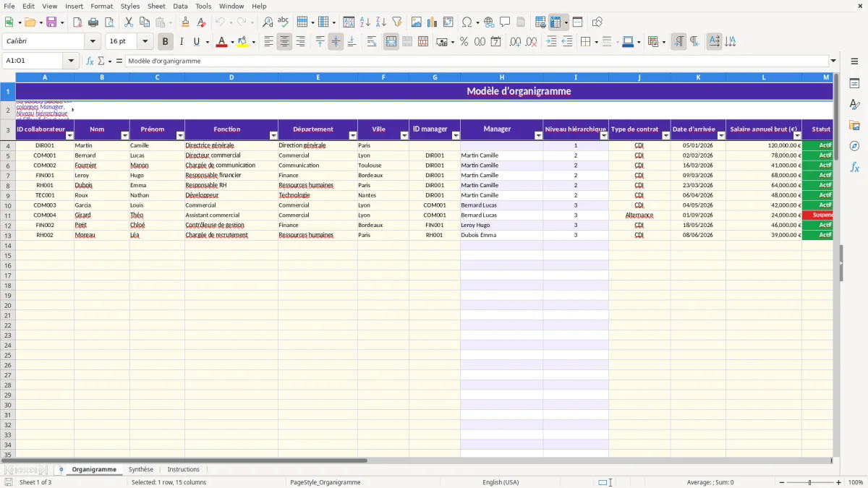This screenshot has width=868, height=488.
Task: Insert Image icon in toolbar
Action: tap(417, 22)
